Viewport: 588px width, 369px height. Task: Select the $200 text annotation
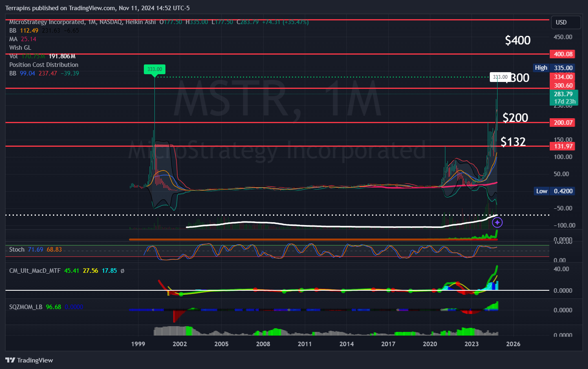point(515,118)
